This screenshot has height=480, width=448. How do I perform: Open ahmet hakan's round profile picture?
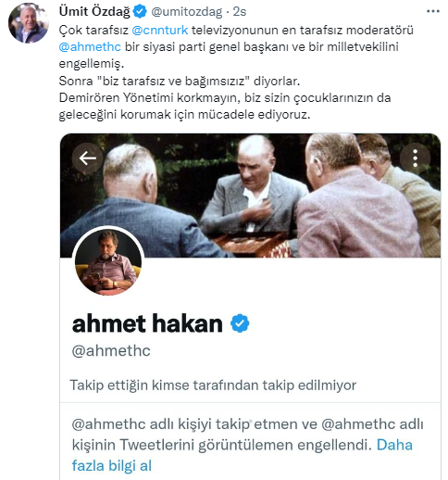pyautogui.click(x=108, y=262)
